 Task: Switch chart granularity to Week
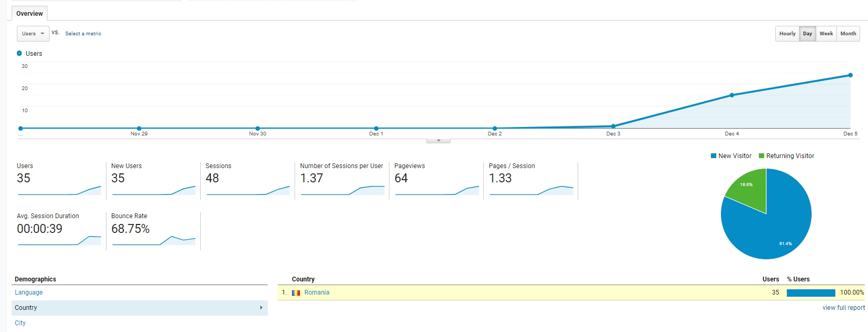click(x=826, y=34)
